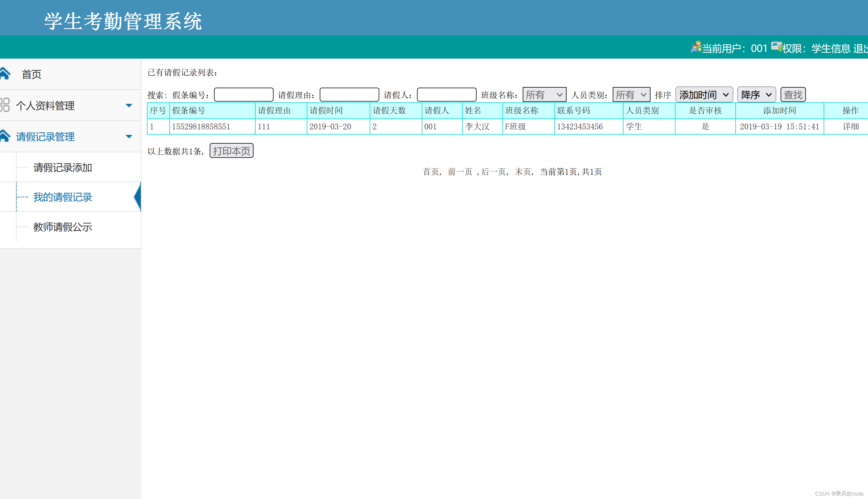
Task: Expand the 个人资料管理 menu arrow
Action: (129, 105)
